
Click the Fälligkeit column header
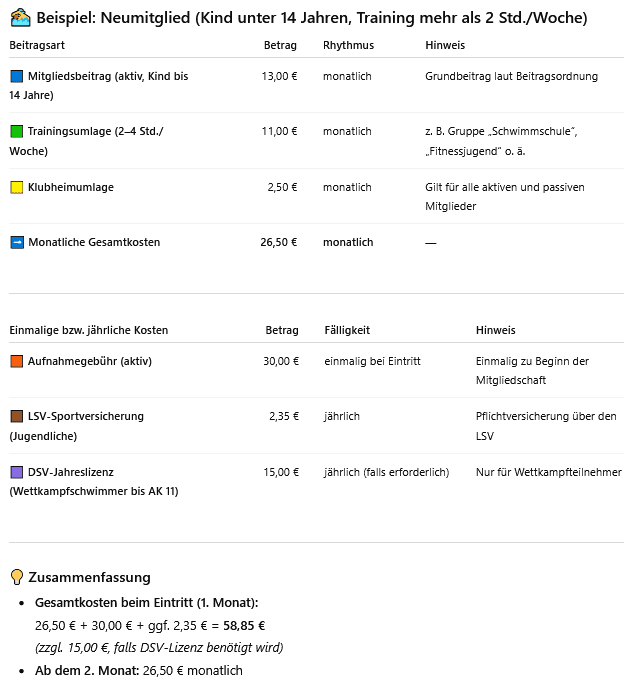(x=347, y=330)
